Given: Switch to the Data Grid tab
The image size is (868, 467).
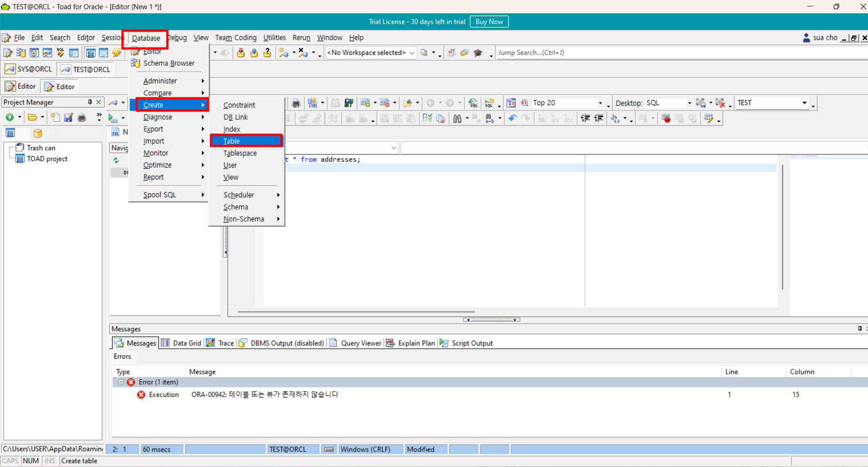Looking at the screenshot, I should coord(182,343).
